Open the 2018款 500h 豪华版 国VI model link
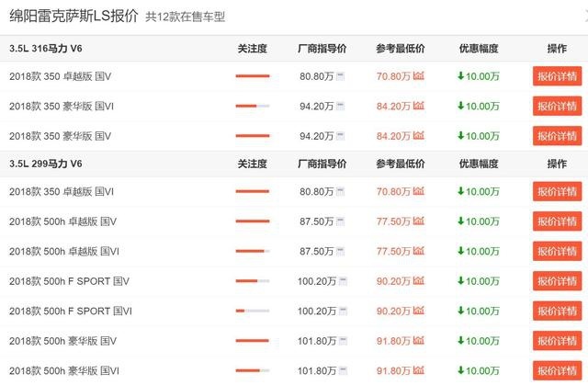Viewport: 588px width, 385px height. pyautogui.click(x=64, y=370)
